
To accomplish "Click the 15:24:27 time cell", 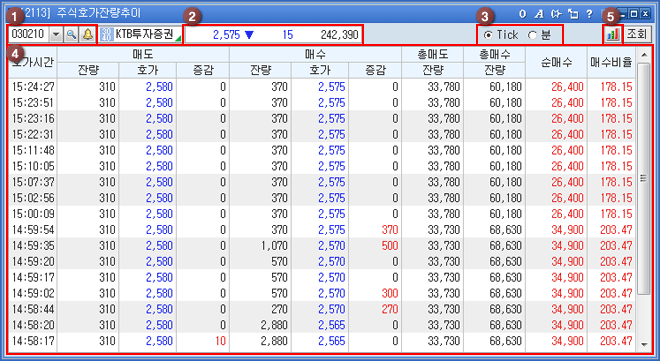I will [33, 87].
